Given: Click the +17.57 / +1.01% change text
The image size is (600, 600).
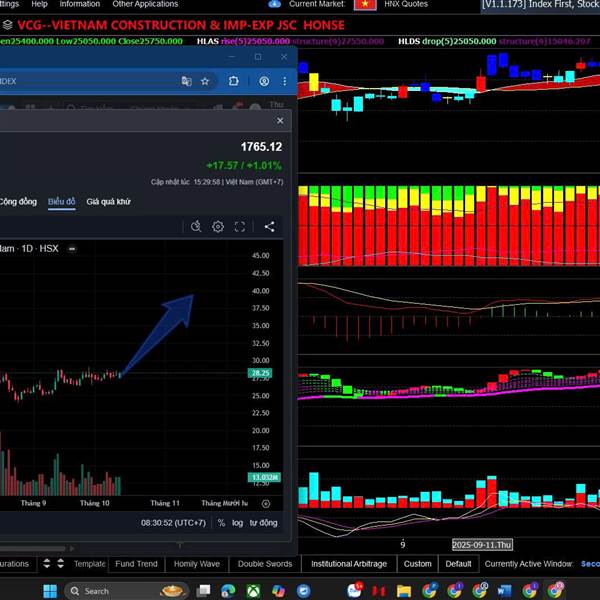Looking at the screenshot, I should click(244, 166).
